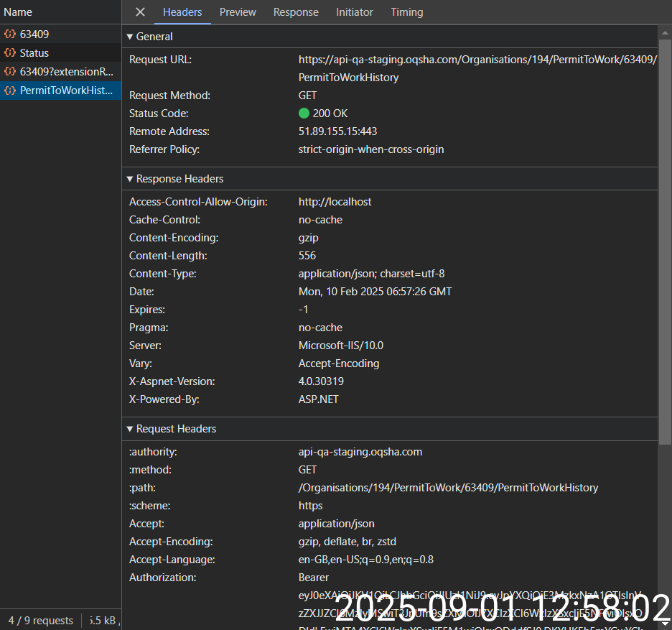Image resolution: width=672 pixels, height=630 pixels.
Task: Select the Headers tab
Action: (182, 12)
